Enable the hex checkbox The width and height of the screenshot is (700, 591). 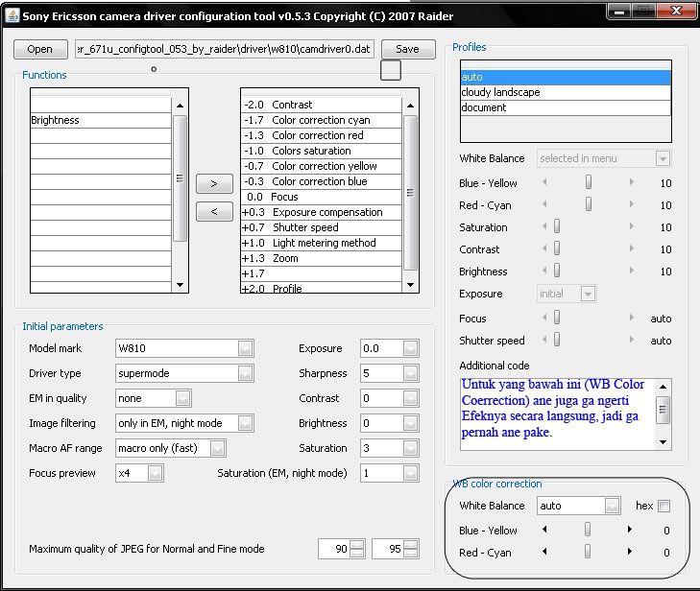coord(664,507)
